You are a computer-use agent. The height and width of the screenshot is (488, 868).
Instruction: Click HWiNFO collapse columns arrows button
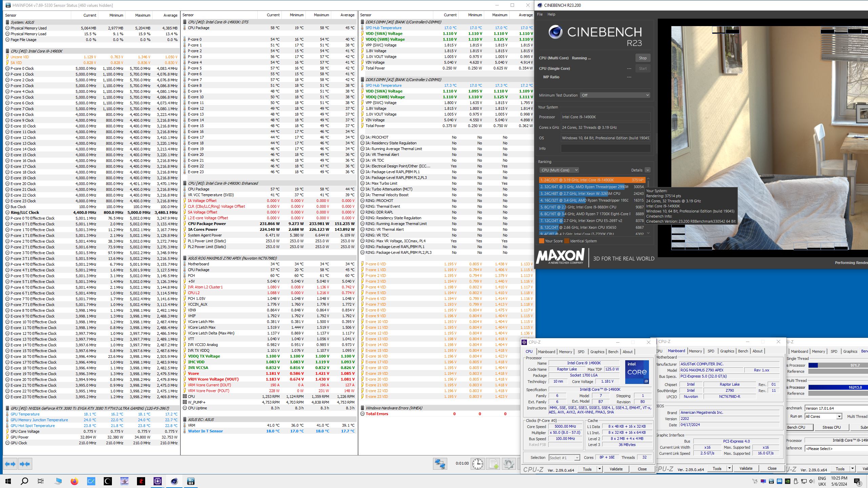click(x=25, y=464)
